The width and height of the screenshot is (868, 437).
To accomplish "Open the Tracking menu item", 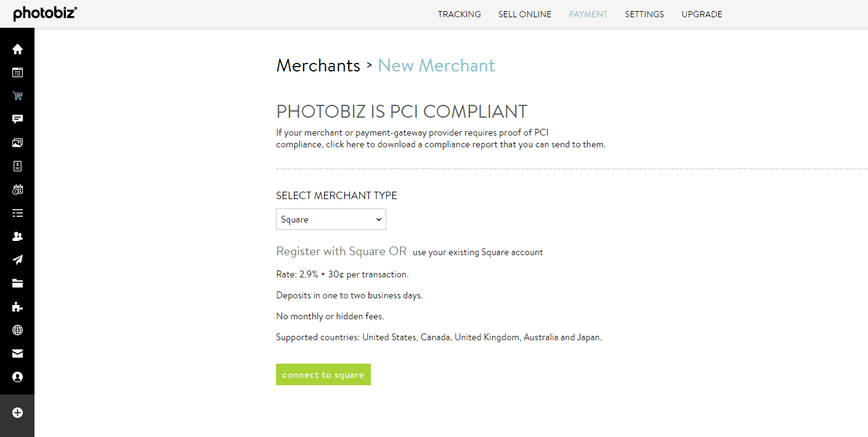I will coord(459,14).
